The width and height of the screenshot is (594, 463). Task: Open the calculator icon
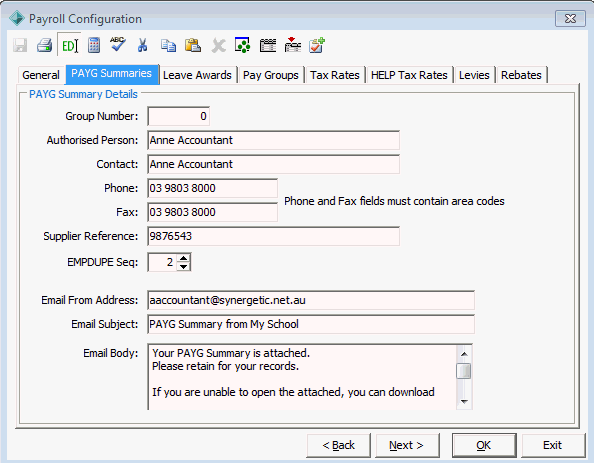(94, 45)
